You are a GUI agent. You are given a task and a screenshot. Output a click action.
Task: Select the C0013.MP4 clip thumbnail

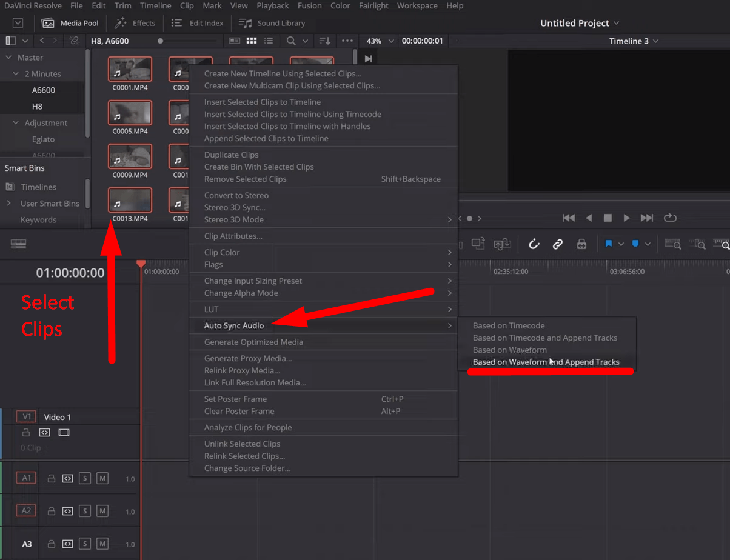click(130, 200)
